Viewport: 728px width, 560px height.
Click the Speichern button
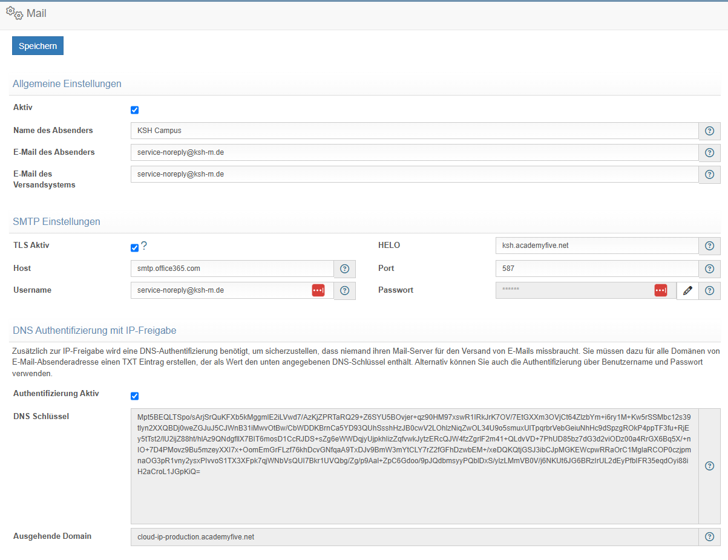pos(38,46)
